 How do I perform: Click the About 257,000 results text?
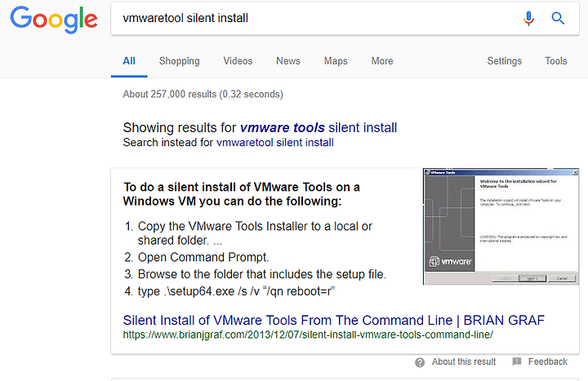pyautogui.click(x=203, y=94)
